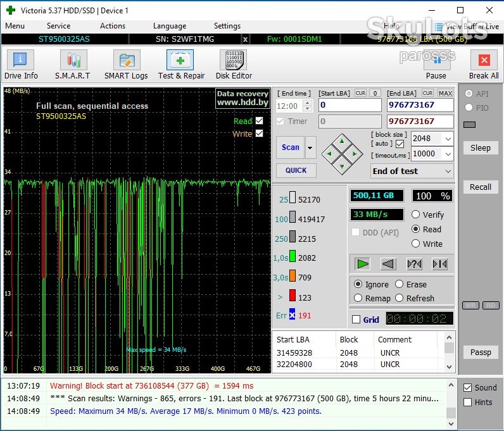Click the x next to the serial number

(245, 39)
